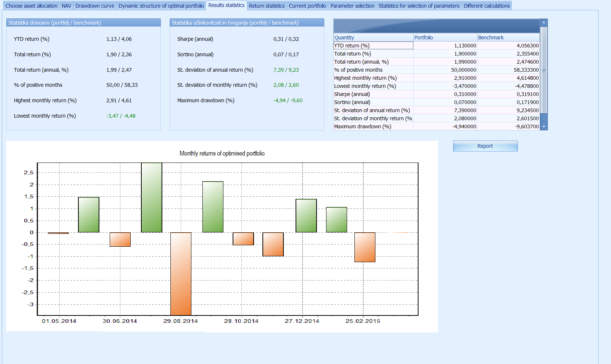Click the value 1,13 / 4,06
This screenshot has width=611, height=364.
(x=119, y=39)
